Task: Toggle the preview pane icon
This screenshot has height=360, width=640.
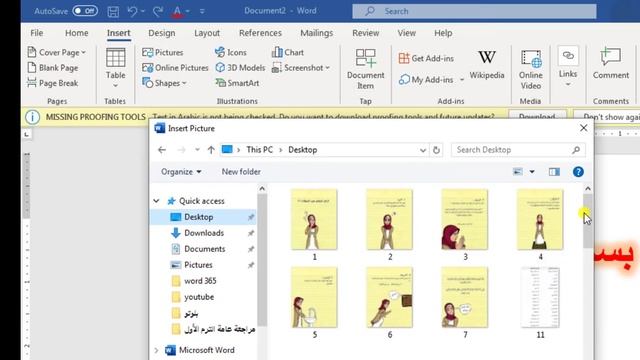Action: 554,172
